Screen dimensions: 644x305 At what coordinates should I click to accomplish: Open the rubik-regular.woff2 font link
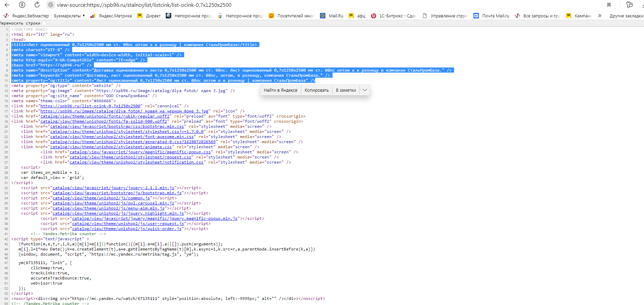tap(105, 116)
